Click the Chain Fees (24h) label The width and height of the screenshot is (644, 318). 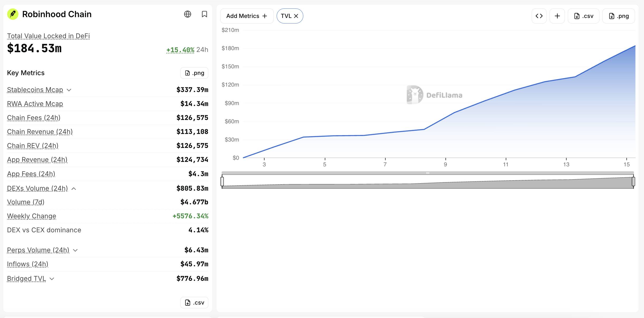click(x=34, y=118)
